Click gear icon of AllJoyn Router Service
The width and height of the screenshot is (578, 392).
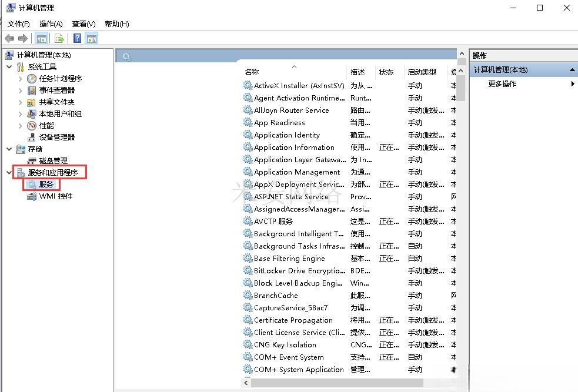[248, 110]
